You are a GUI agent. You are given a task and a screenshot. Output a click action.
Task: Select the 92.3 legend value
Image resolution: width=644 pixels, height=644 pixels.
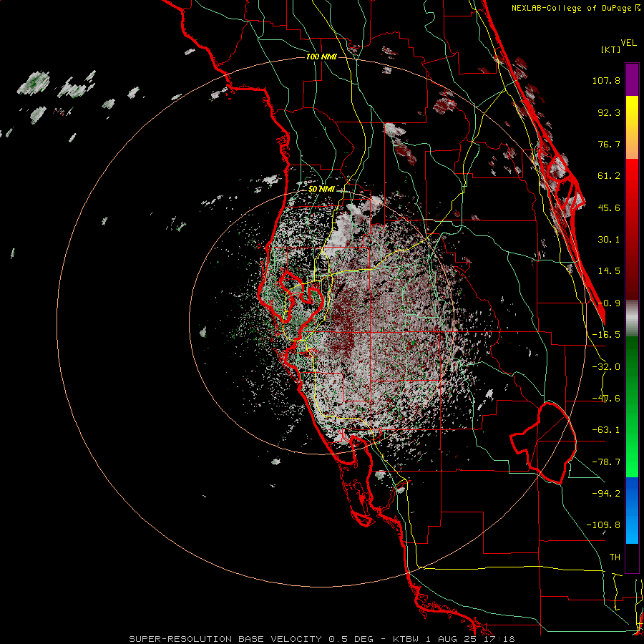tap(609, 112)
